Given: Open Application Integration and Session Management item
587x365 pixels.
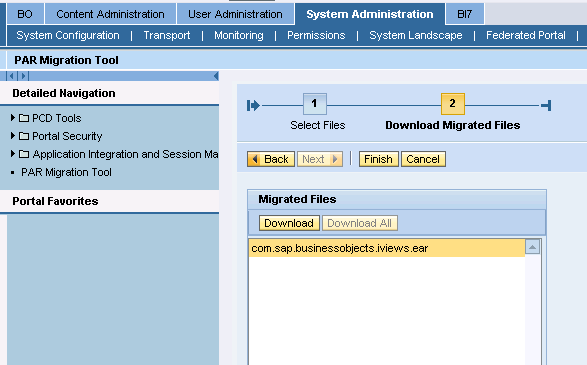Looking at the screenshot, I should [x=125, y=154].
